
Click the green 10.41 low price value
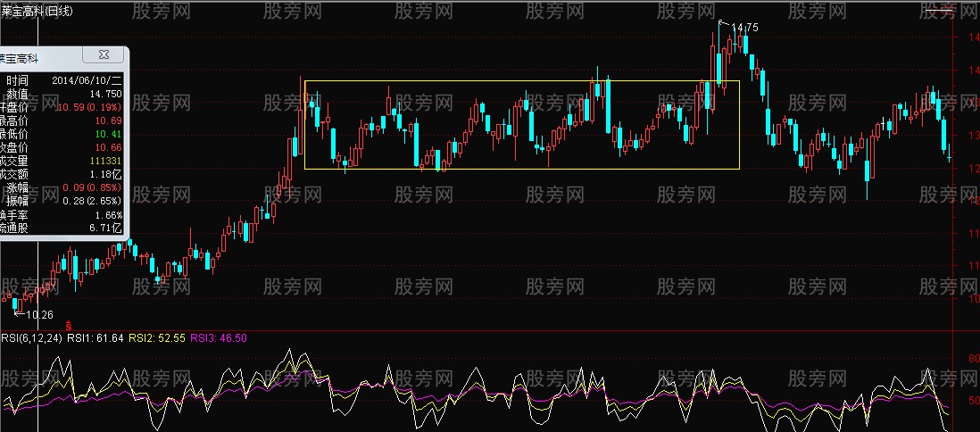pos(108,133)
